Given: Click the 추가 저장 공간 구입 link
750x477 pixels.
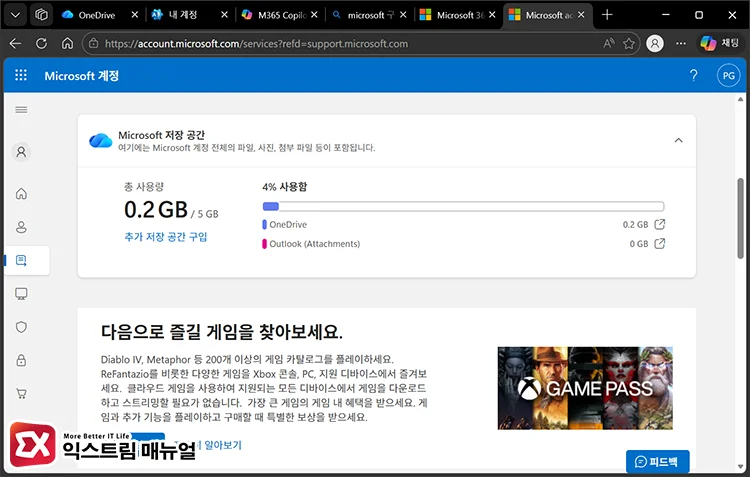Looking at the screenshot, I should [x=165, y=237].
